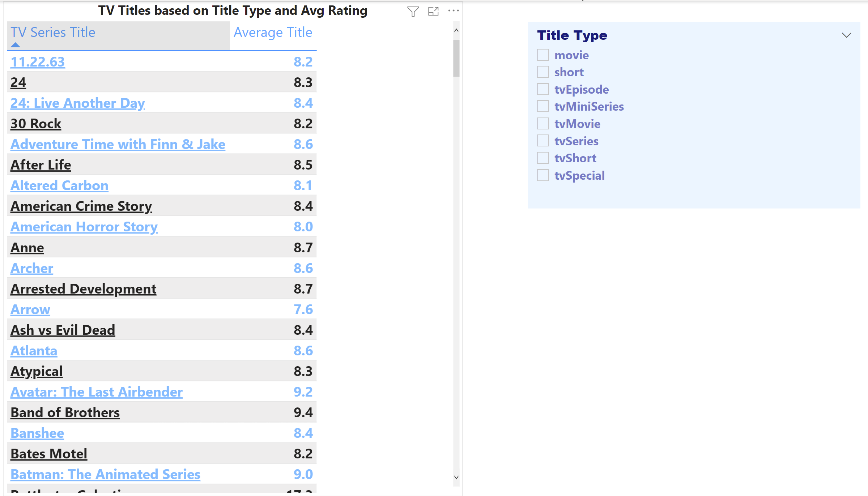Click the scroll up arrow of the table
The width and height of the screenshot is (868, 496).
click(x=456, y=31)
